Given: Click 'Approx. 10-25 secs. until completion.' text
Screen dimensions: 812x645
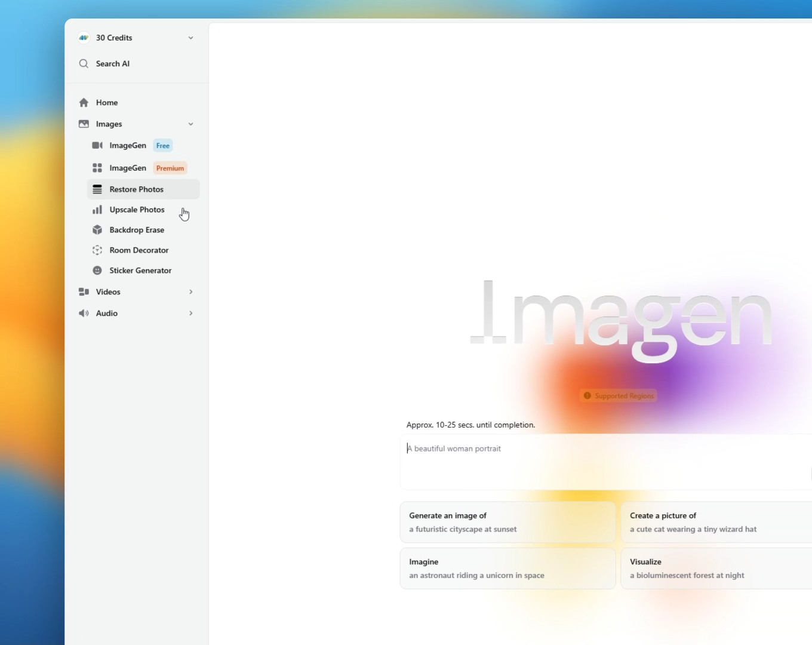Looking at the screenshot, I should 470,425.
